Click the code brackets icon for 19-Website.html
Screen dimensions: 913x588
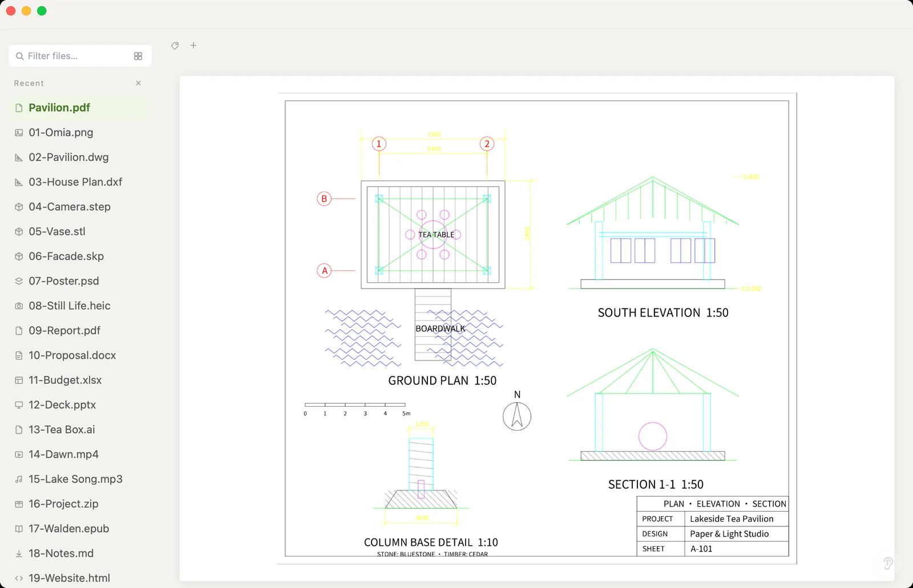click(19, 578)
